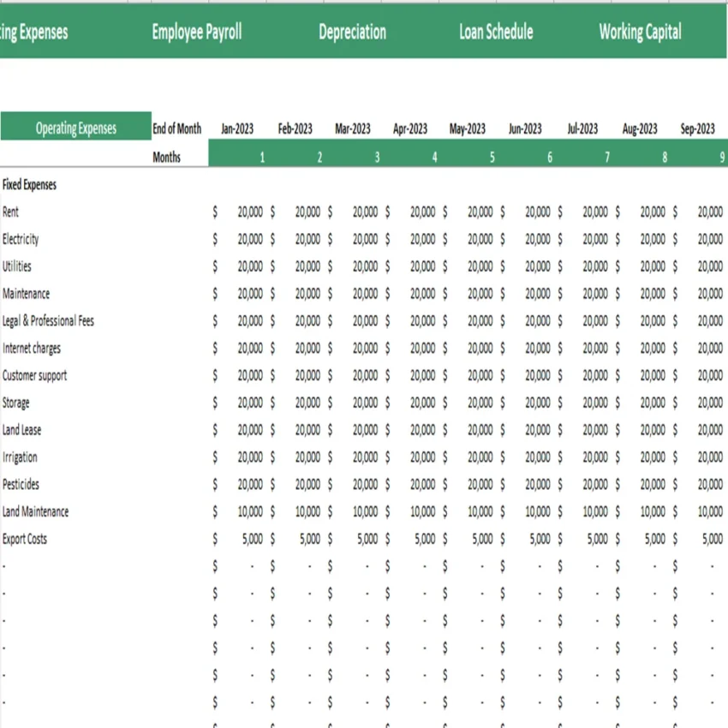Navigate to the Loan Schedule tab
Screen dimensions: 728x728
click(x=495, y=33)
